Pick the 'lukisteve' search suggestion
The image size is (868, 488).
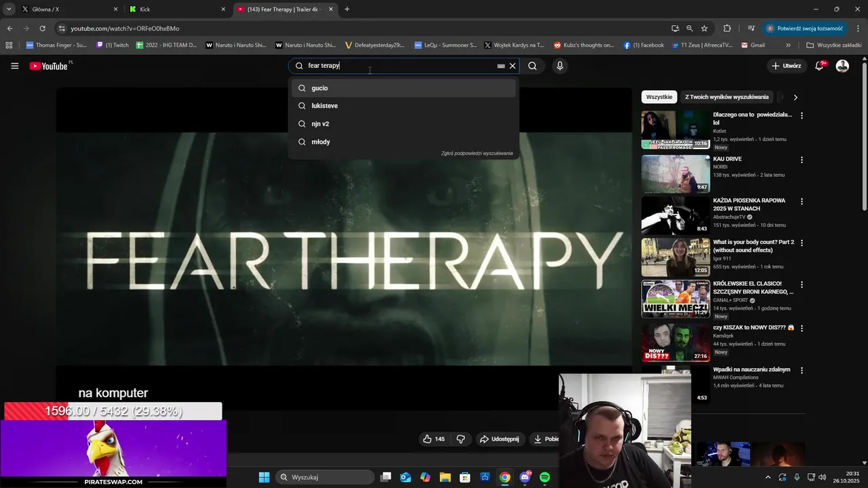tap(403, 106)
